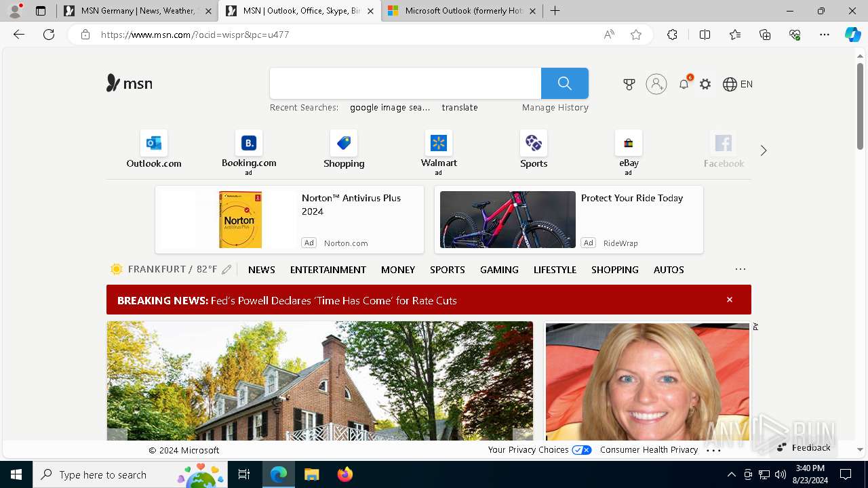
Task: Open the Feedback button
Action: point(804,447)
